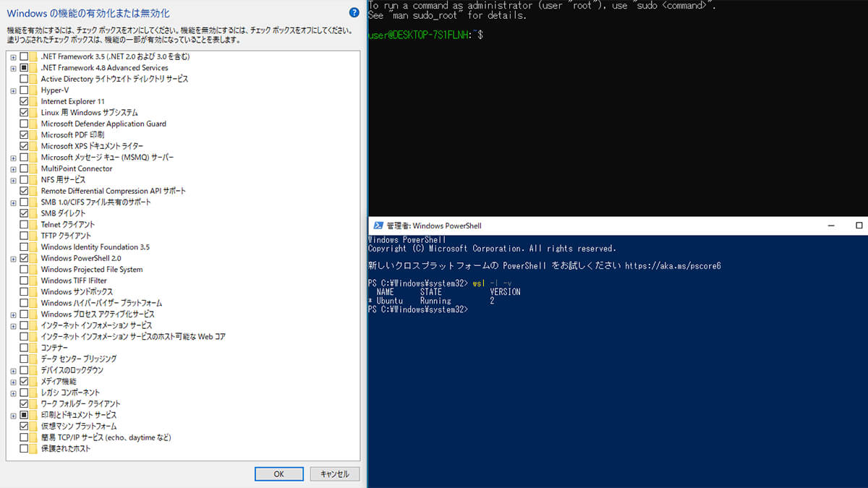The height and width of the screenshot is (488, 868).
Task: Uncheck Microsoft XPS ドキュメント ライター
Action: pos(24,146)
